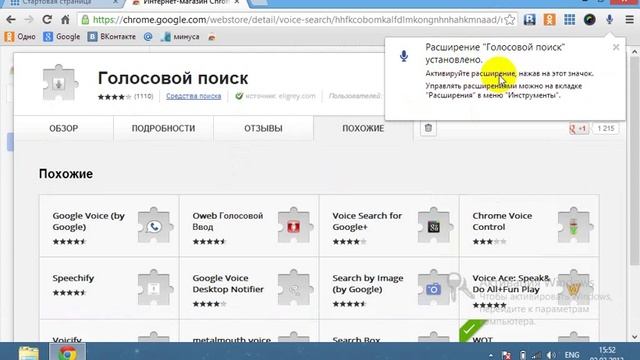Click the Search by Image camera icon
Image resolution: width=640 pixels, height=360 pixels.
pos(433,288)
